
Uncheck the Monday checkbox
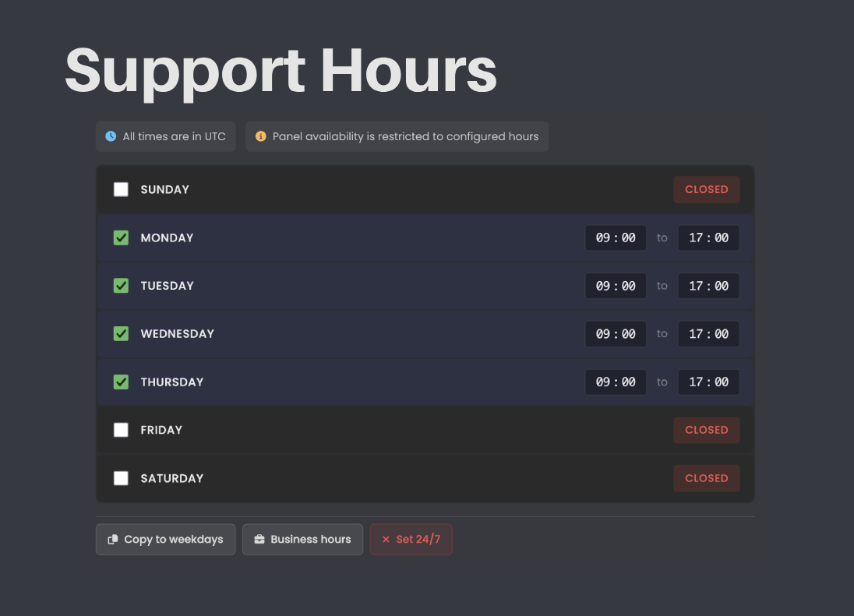pos(121,238)
